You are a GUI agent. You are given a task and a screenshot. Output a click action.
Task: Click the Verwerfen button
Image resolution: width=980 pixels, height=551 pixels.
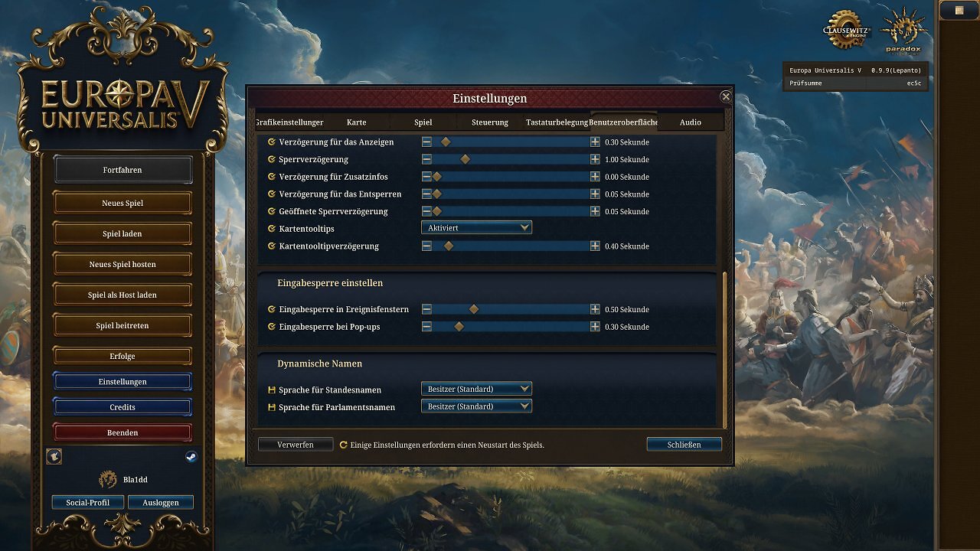click(x=296, y=445)
